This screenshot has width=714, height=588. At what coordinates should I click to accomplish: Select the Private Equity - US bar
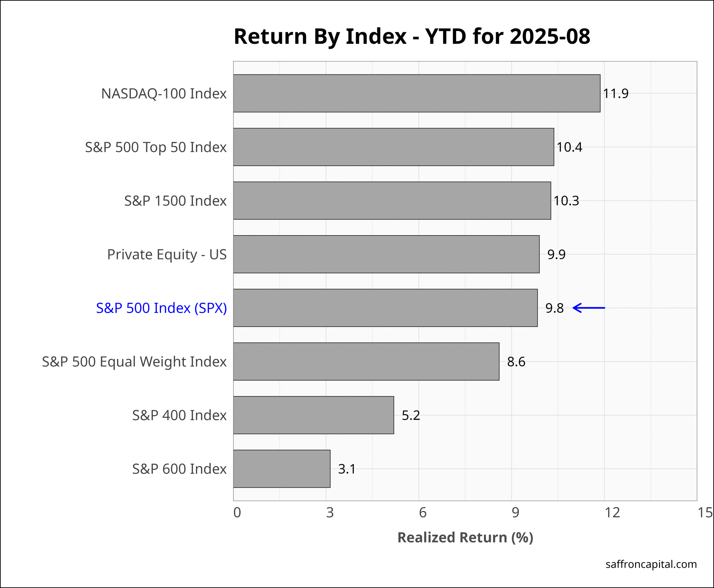point(386,254)
